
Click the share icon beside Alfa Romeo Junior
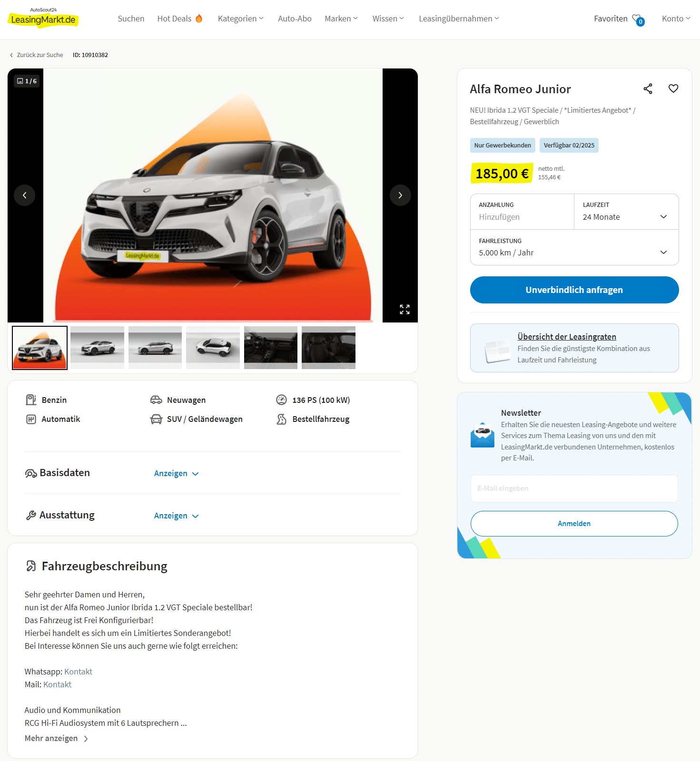click(x=648, y=89)
